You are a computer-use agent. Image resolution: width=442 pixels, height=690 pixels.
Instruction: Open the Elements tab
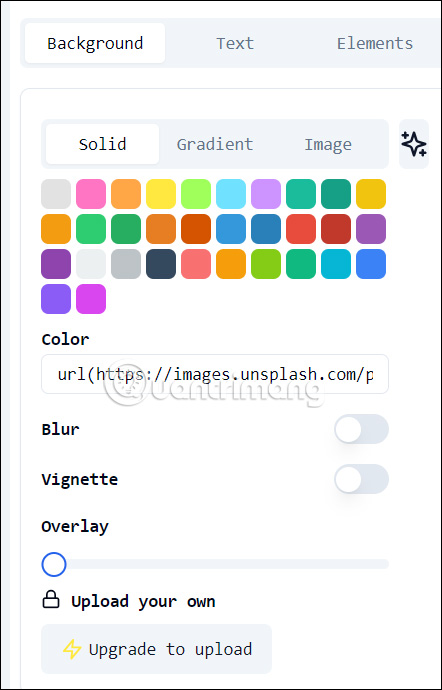375,43
